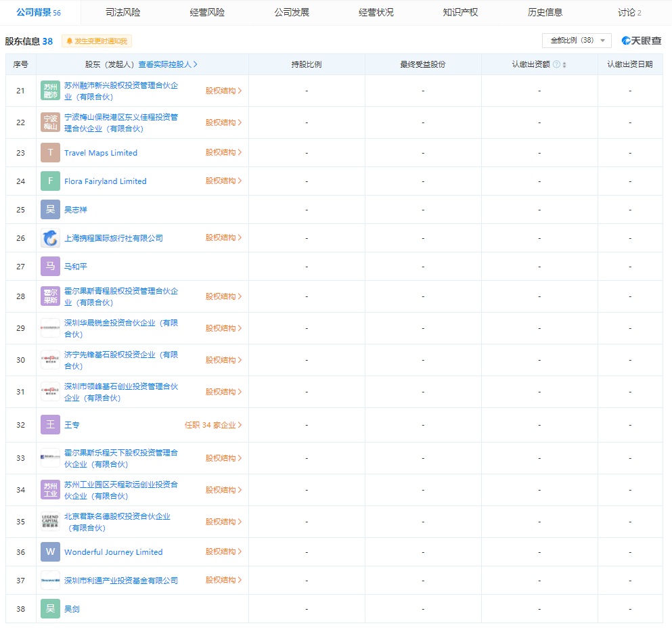The width and height of the screenshot is (672, 632).
Task: Open the Travel Maps Limited company link
Action: tap(101, 153)
